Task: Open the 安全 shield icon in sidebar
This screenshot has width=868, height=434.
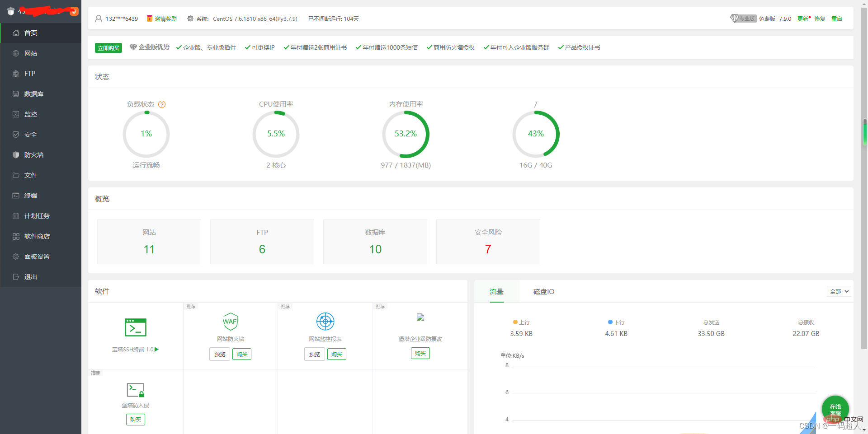Action: click(x=16, y=135)
